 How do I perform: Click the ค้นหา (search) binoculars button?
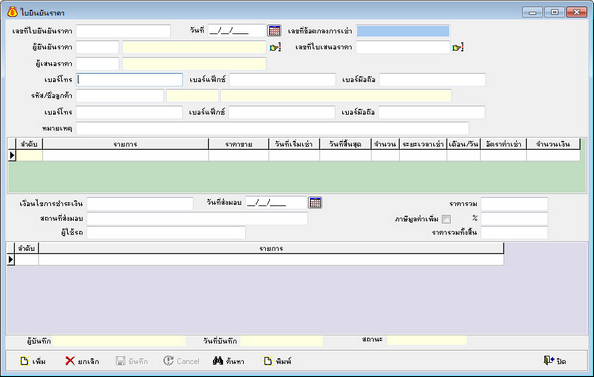[x=228, y=361]
